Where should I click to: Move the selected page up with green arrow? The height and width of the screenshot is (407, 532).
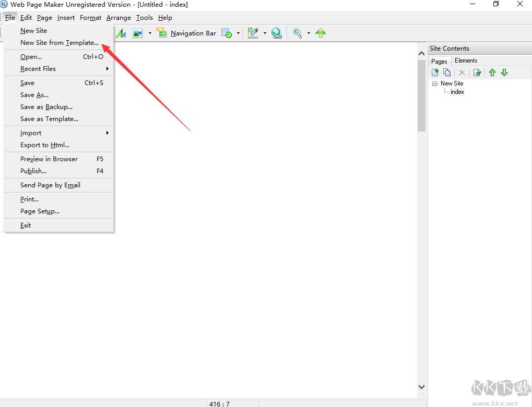pos(492,72)
